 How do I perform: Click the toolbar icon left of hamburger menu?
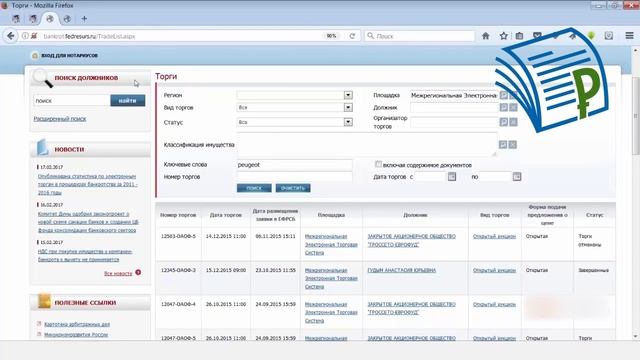point(609,36)
